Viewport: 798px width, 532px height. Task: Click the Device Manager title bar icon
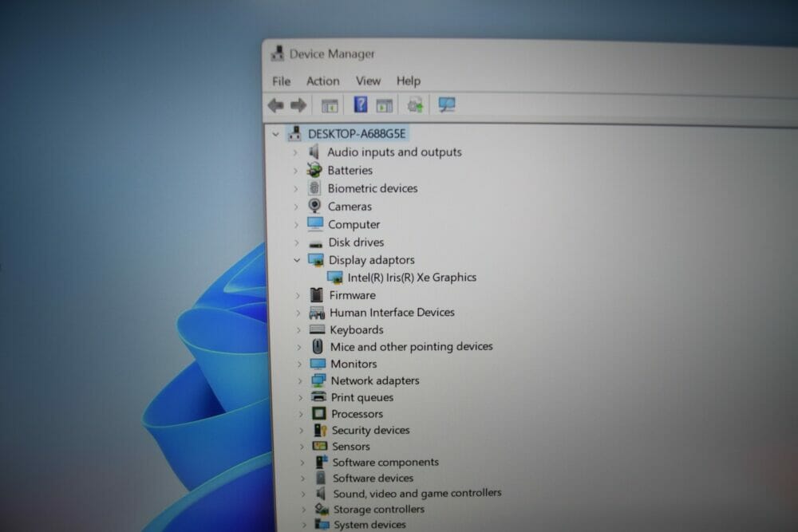click(x=278, y=53)
